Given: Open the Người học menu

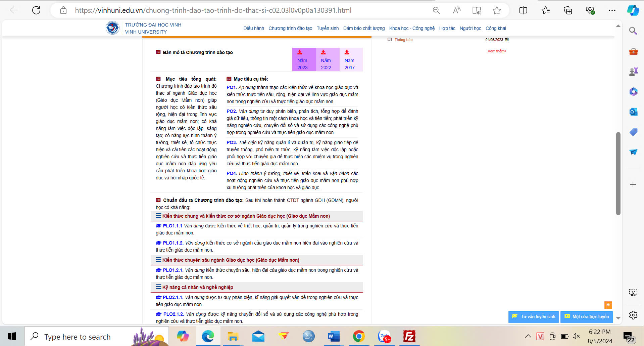Looking at the screenshot, I should (470, 28).
